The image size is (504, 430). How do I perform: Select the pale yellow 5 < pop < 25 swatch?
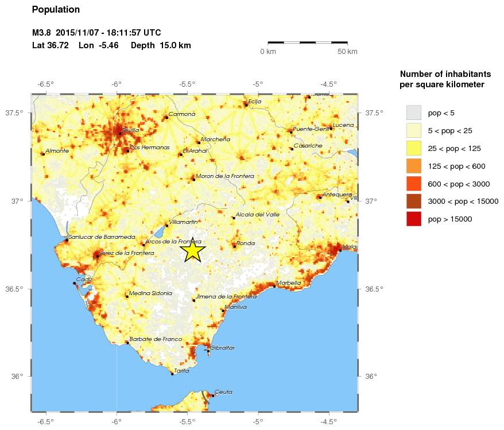pyautogui.click(x=414, y=130)
